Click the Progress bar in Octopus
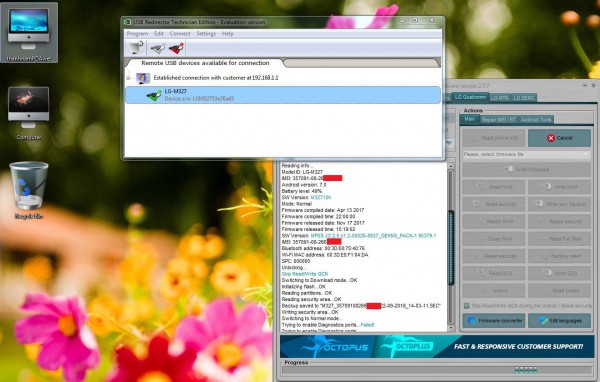Viewport: 600px width, 382px height. click(x=437, y=370)
